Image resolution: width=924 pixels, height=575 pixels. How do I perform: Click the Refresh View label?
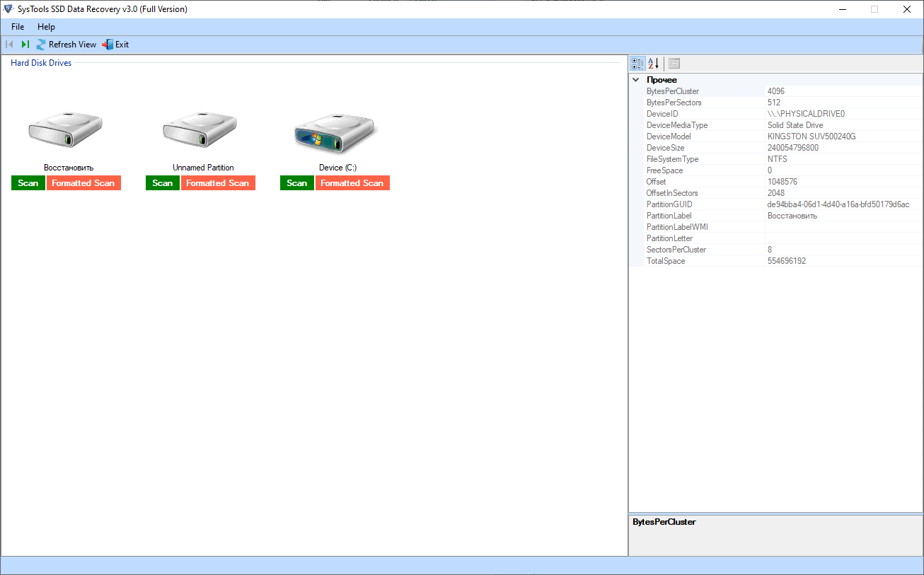(72, 45)
